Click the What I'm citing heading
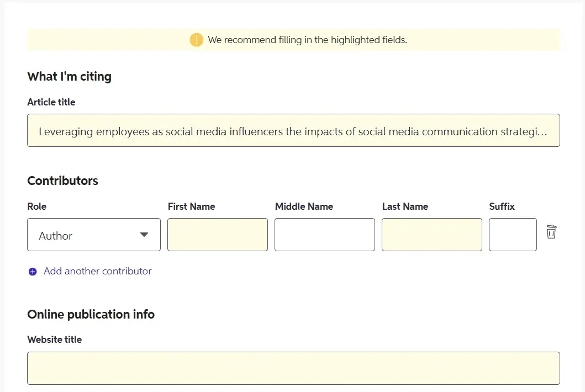The image size is (585, 392). coord(69,77)
